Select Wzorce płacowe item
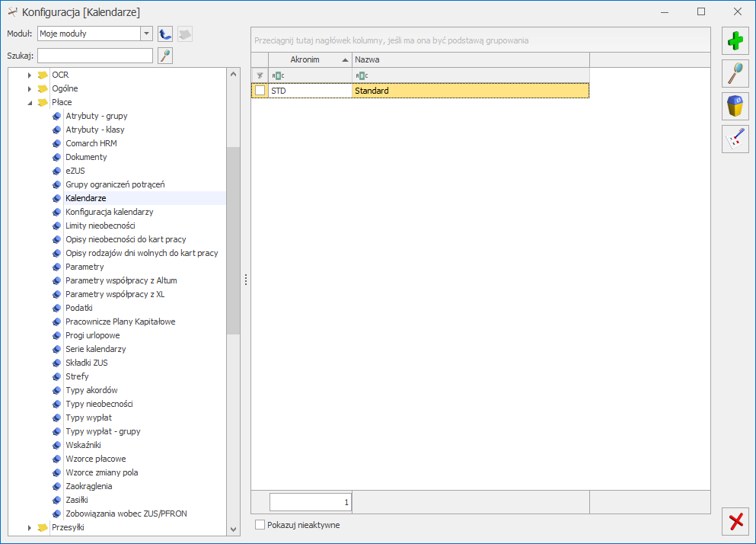 96,459
